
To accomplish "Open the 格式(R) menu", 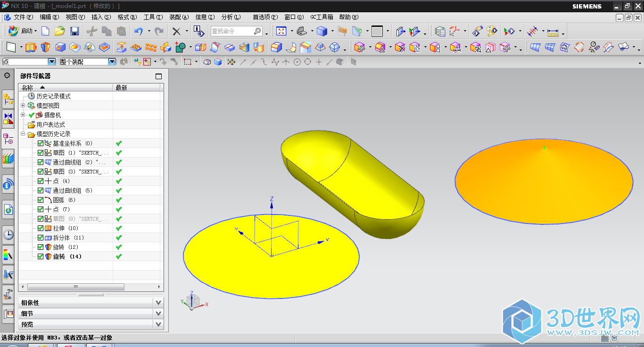I will (x=127, y=17).
